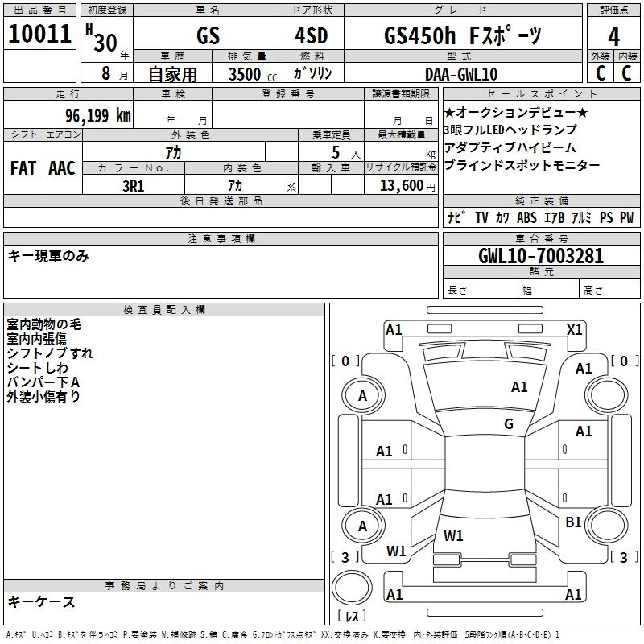The image size is (644, 644).
Task: Click G windshield mark on diagram
Action: pos(509,424)
